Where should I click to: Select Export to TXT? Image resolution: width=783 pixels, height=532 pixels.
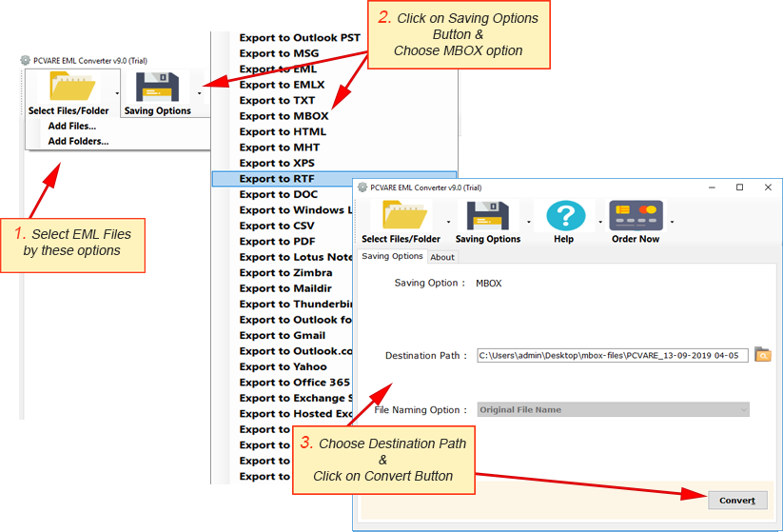[277, 101]
